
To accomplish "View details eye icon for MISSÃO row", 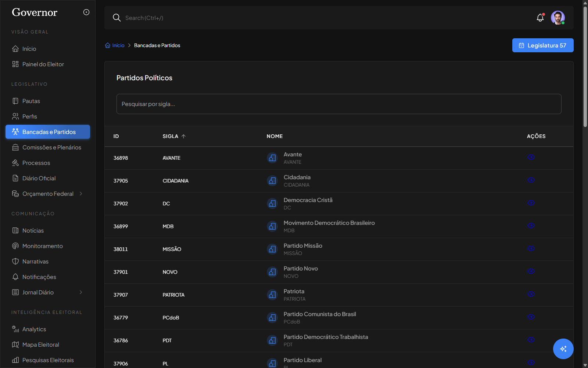I will click(531, 248).
